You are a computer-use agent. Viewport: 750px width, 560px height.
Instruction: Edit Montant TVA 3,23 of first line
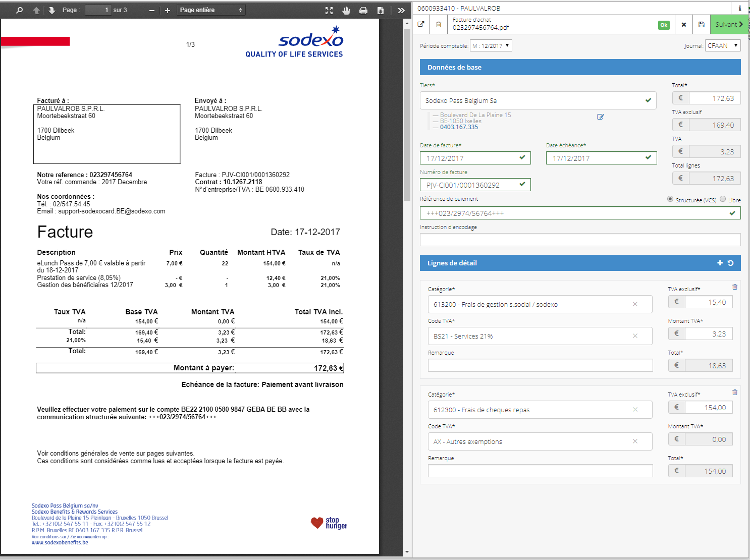(709, 333)
